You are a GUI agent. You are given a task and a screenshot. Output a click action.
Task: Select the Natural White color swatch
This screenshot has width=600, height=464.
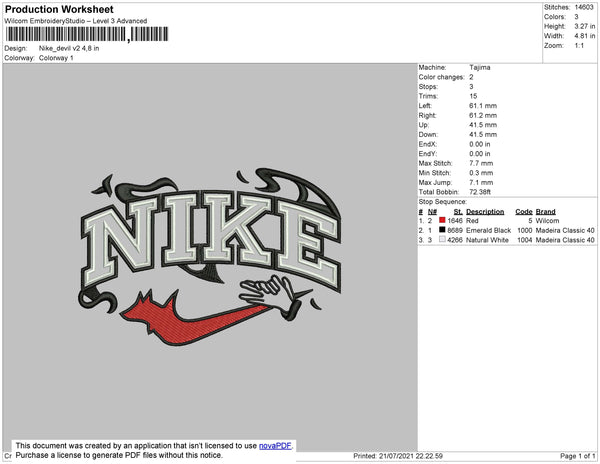pyautogui.click(x=442, y=239)
